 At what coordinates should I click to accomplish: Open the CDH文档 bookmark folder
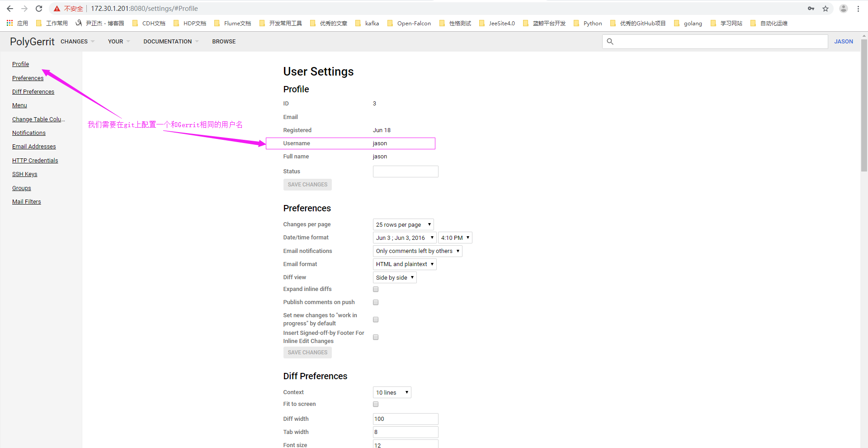[149, 23]
